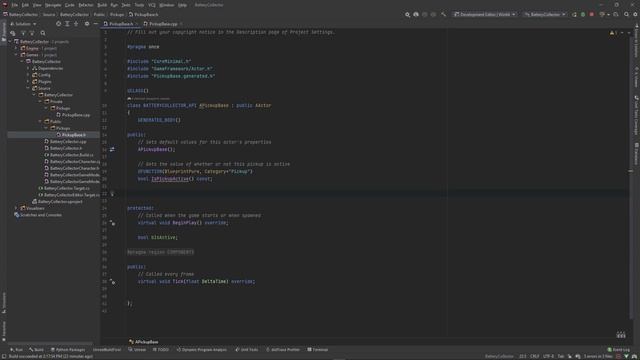Open the TODO tool window
The height and width of the screenshot is (360, 640).
click(161, 350)
